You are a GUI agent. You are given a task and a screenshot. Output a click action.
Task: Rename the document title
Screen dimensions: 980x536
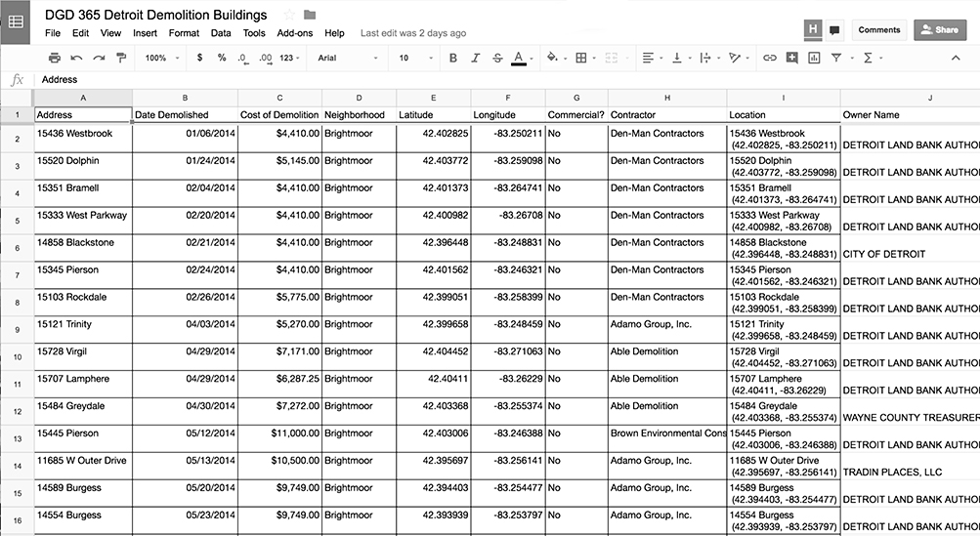pyautogui.click(x=156, y=15)
